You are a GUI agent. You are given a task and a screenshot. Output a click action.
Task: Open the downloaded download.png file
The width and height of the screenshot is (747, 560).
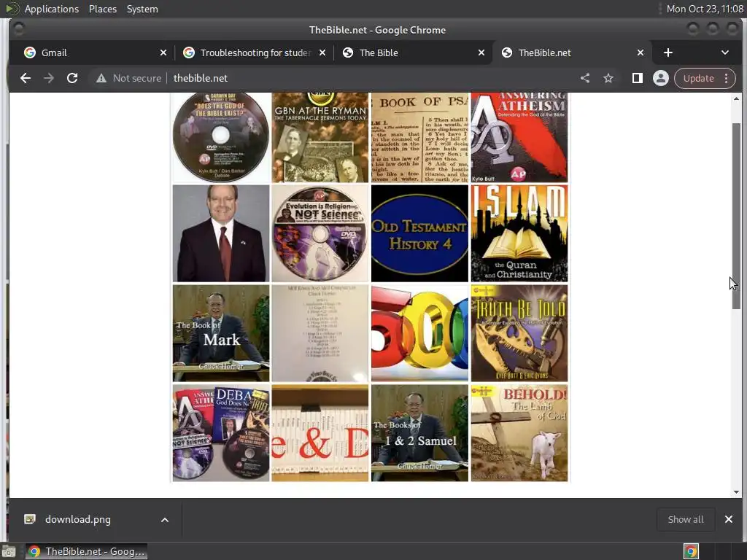point(77,519)
